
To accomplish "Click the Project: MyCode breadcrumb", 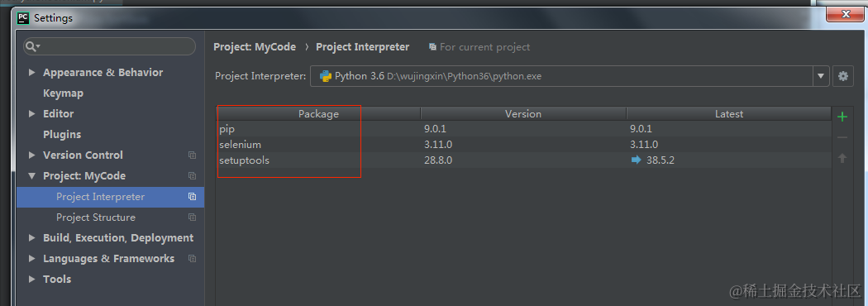I will (255, 47).
